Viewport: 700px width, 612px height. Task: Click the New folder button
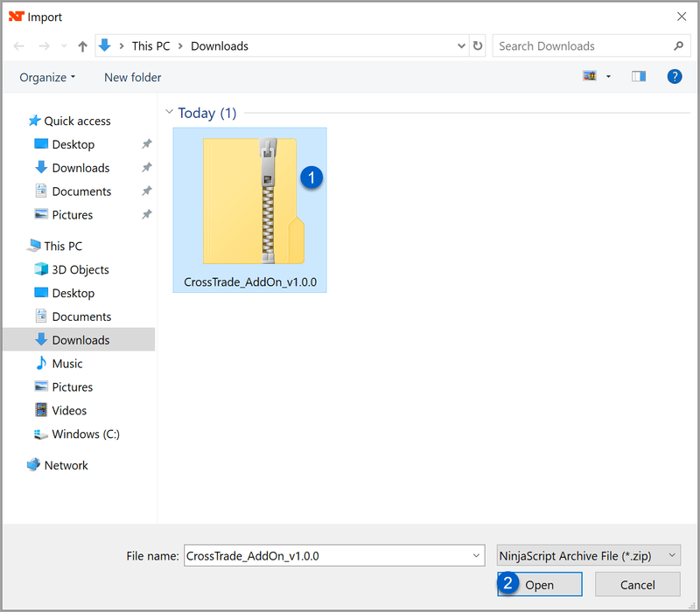coord(133,77)
